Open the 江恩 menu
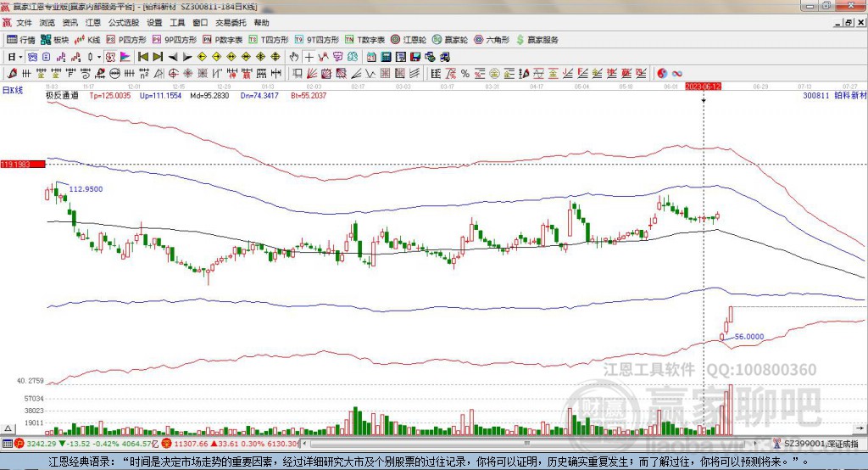Viewport: 868px width, 470px height. point(93,23)
